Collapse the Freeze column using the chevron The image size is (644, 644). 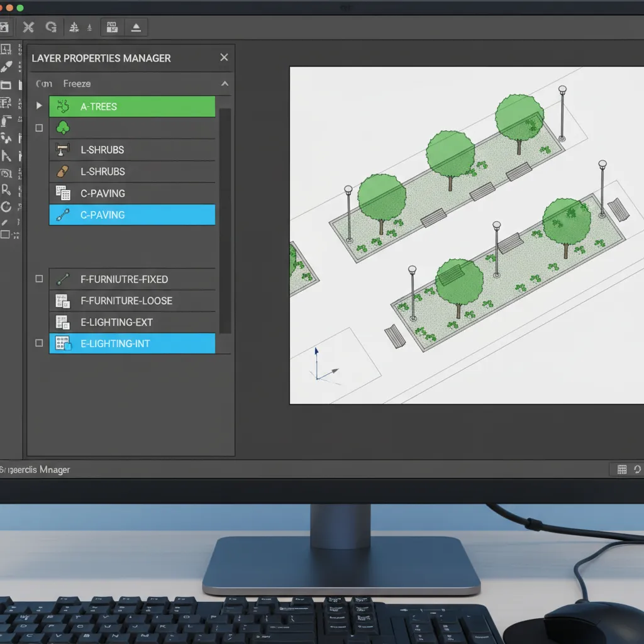[225, 83]
